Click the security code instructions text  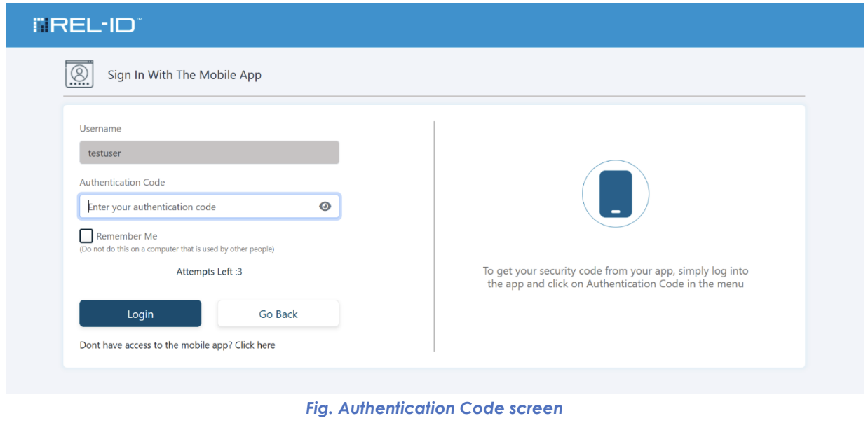click(616, 277)
